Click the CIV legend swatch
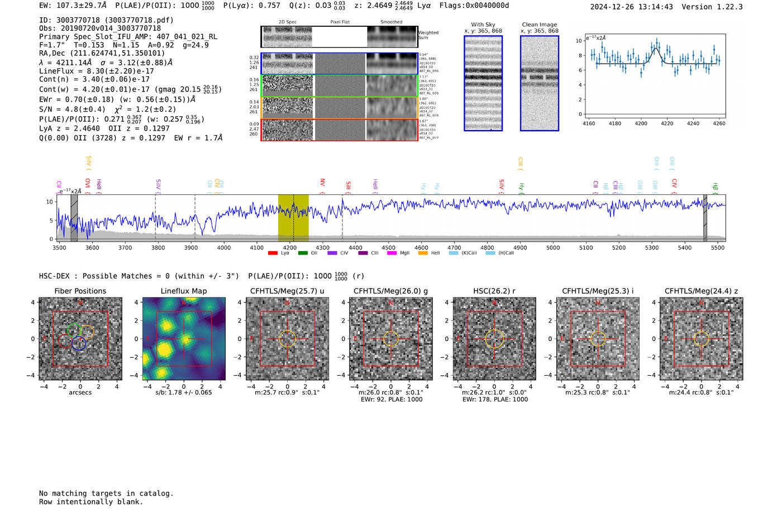Screen dimensions: 782x532 pos(332,253)
